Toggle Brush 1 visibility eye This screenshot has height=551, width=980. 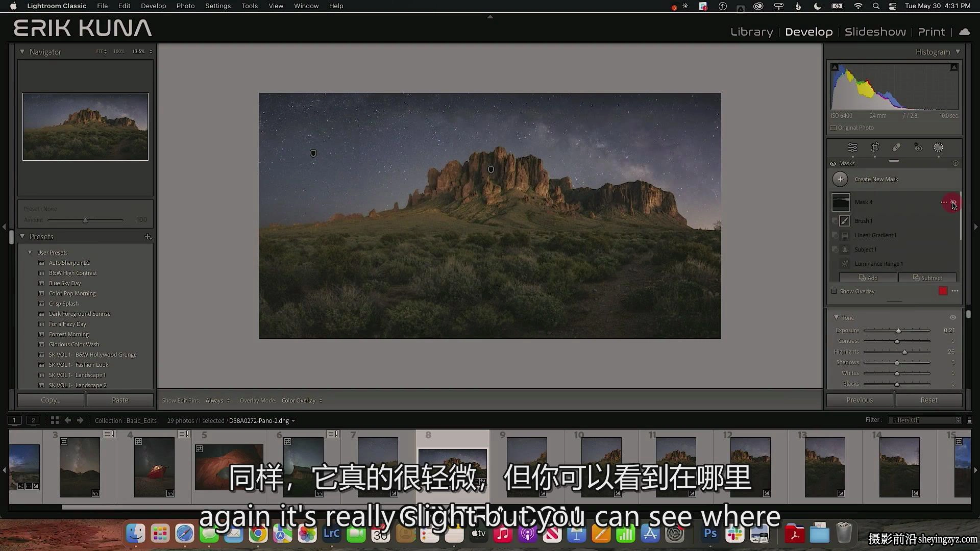[x=835, y=221]
